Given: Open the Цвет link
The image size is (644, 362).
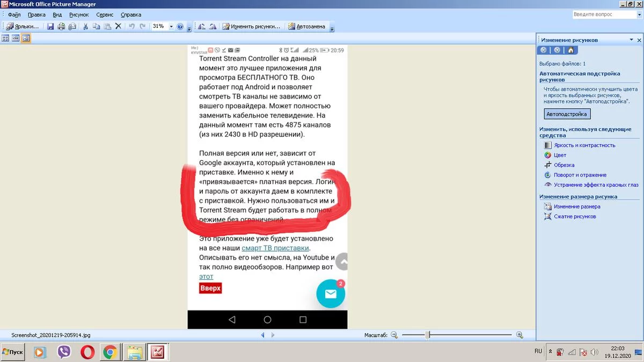Looking at the screenshot, I should (560, 155).
